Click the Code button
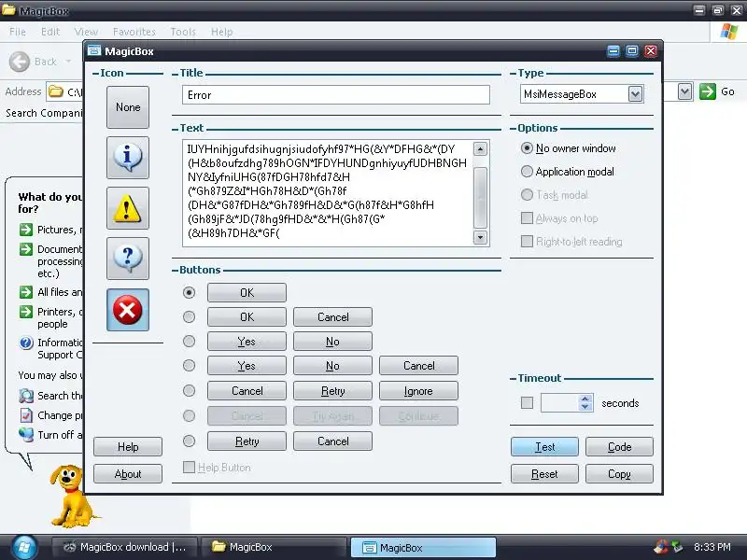The image size is (747, 560). click(x=619, y=447)
